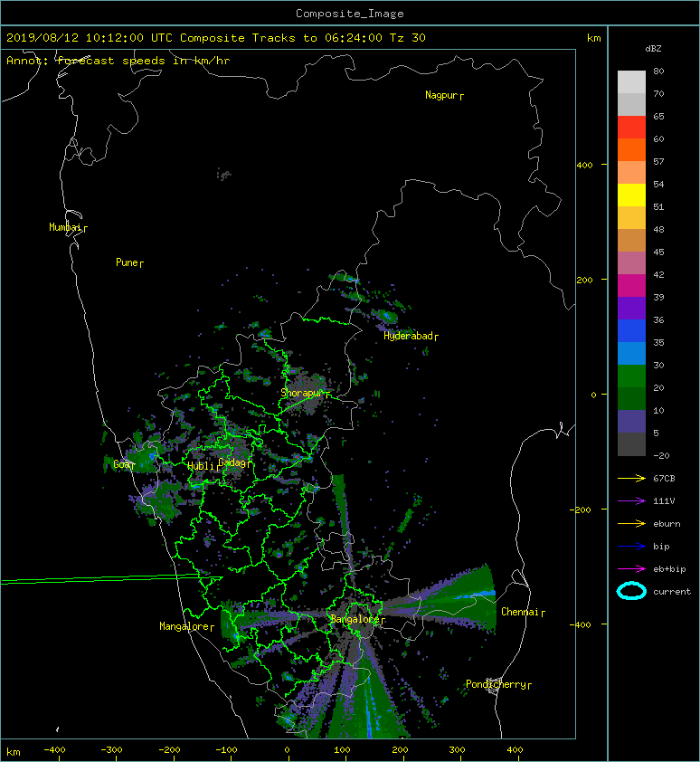The width and height of the screenshot is (700, 762).
Task: Select the light blue 35 dBZ color swatch
Action: [x=631, y=354]
